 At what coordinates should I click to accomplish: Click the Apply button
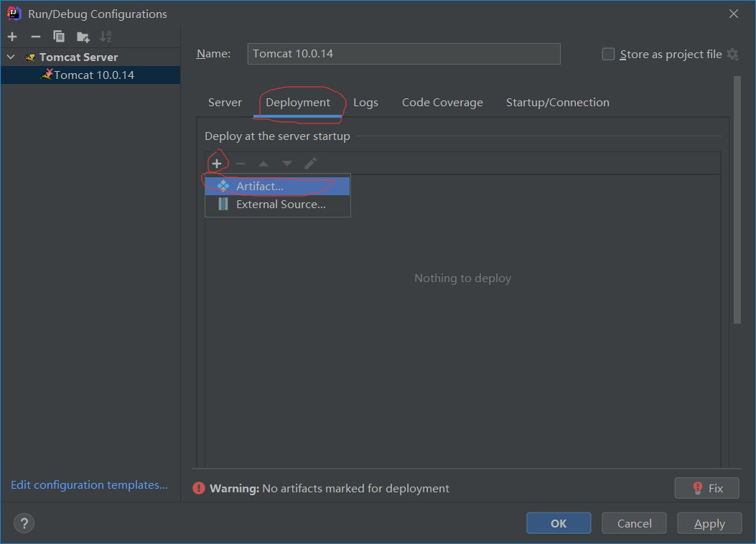709,523
